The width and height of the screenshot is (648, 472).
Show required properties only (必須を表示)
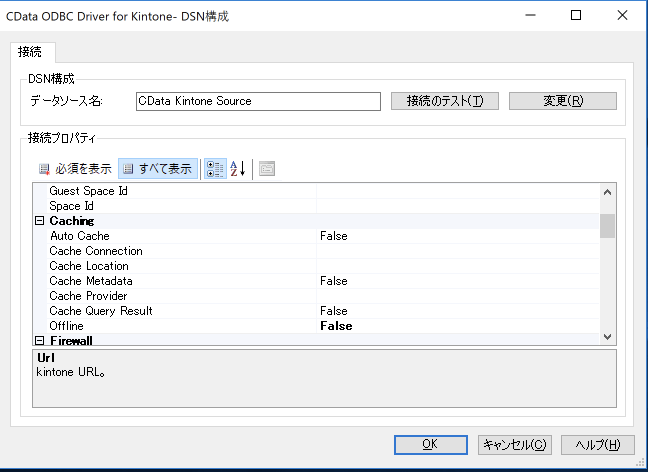pyautogui.click(x=75, y=169)
